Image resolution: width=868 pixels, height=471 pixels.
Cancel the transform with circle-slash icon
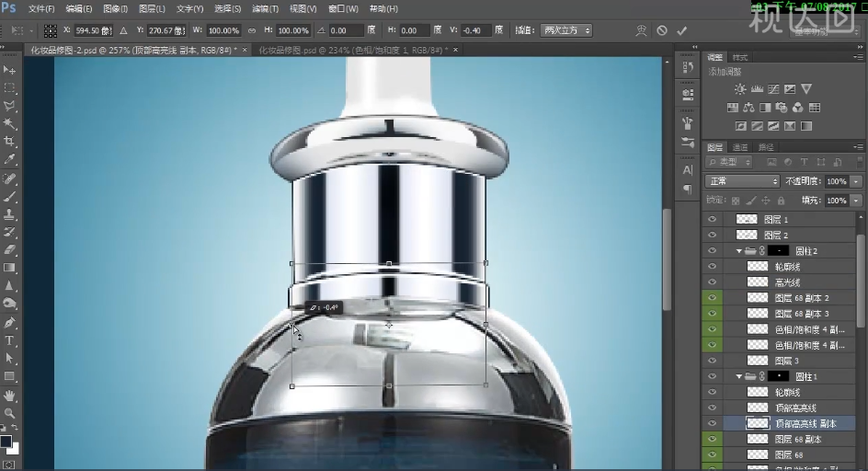662,30
